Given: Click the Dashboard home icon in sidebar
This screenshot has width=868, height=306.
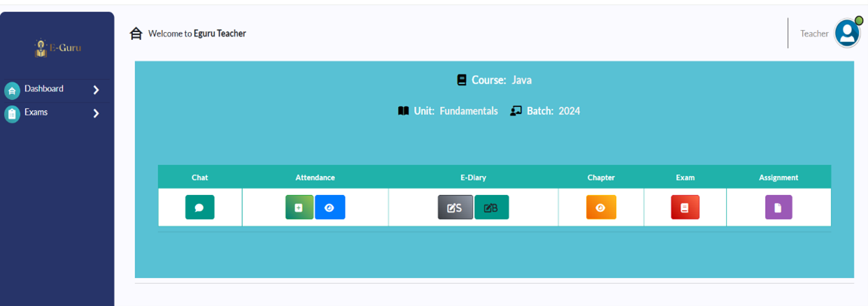Looking at the screenshot, I should pyautogui.click(x=12, y=91).
